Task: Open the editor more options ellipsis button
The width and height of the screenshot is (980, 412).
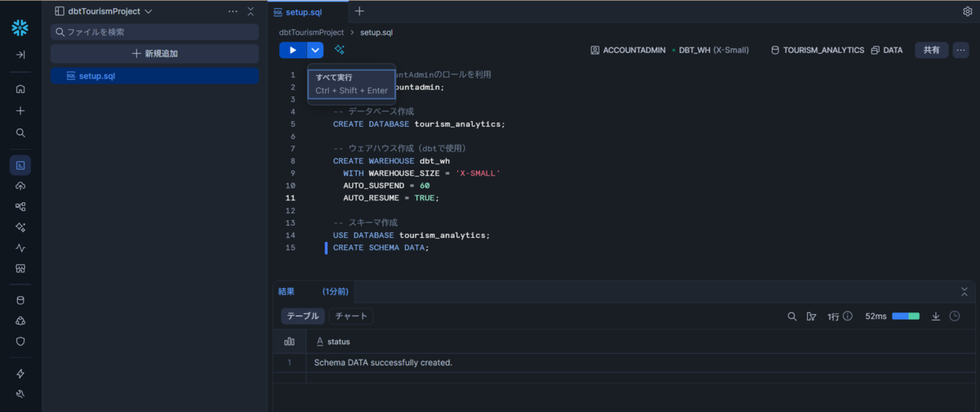Action: pos(960,50)
